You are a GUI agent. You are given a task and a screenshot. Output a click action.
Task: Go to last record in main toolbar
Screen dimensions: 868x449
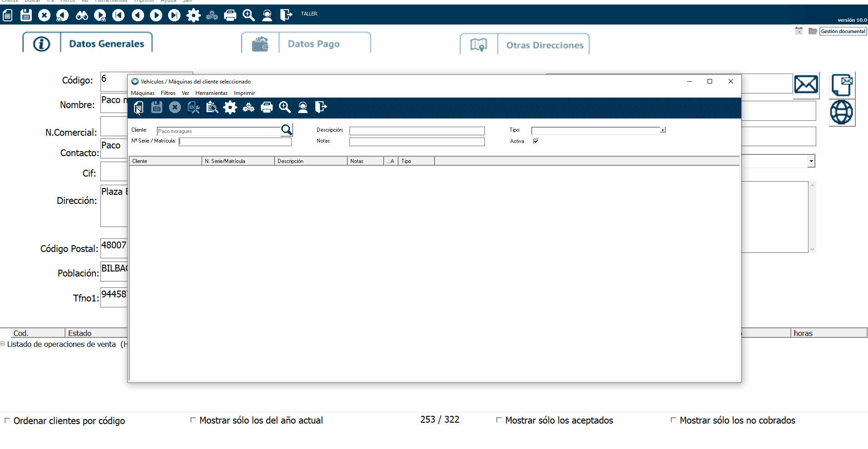(174, 15)
